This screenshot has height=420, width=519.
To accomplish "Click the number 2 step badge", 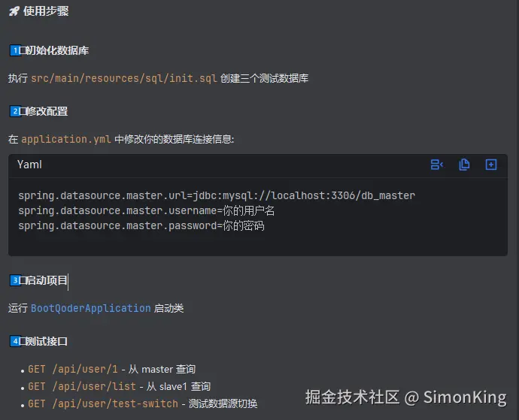I will [15, 111].
